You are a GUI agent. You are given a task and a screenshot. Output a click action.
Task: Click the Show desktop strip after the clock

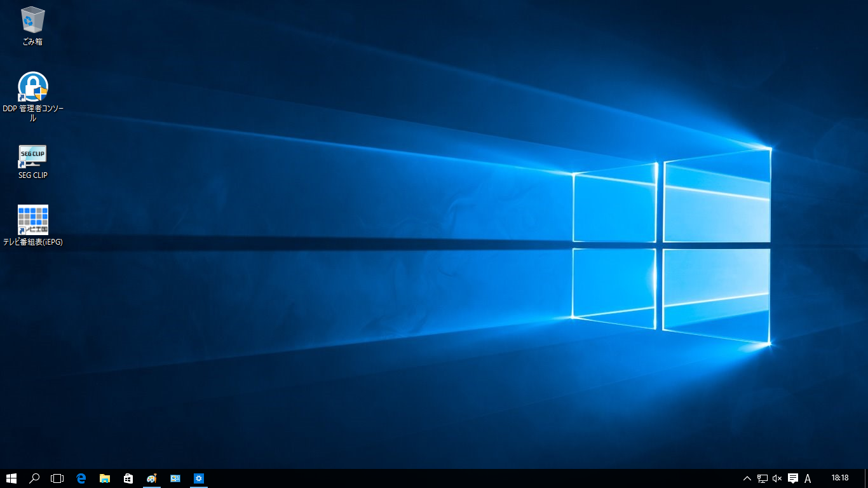click(x=866, y=478)
